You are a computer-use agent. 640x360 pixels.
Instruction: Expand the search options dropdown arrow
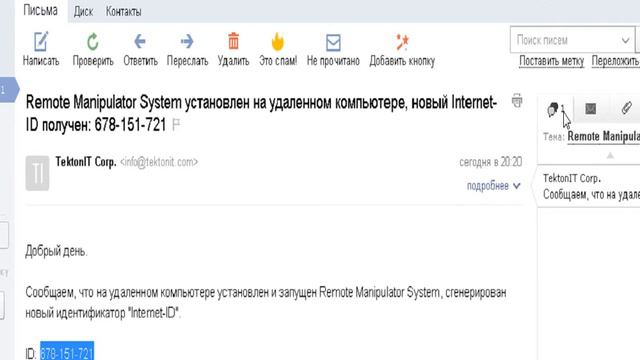coord(625,40)
